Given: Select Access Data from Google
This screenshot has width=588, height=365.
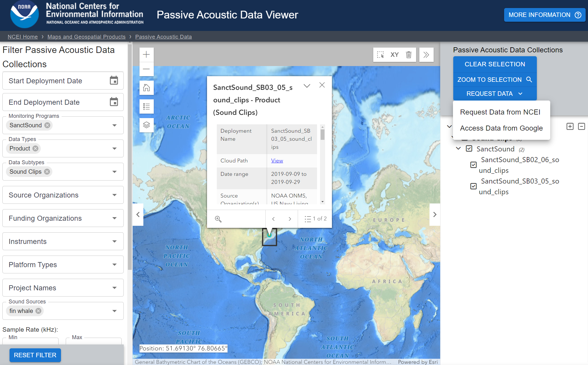Looking at the screenshot, I should coord(501,128).
